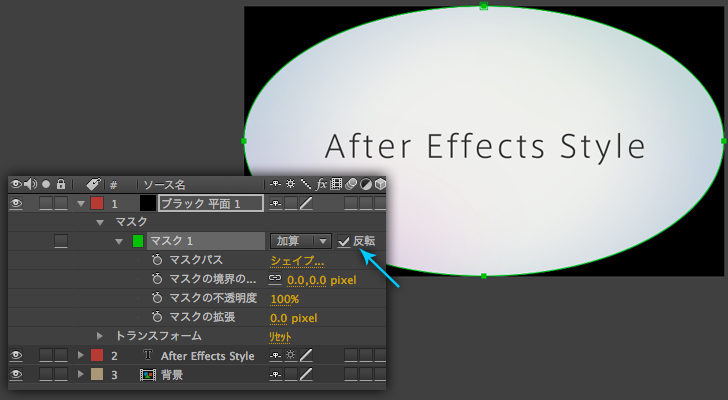Click the green color swatch of マスク 1
728x400 pixels.
138,241
